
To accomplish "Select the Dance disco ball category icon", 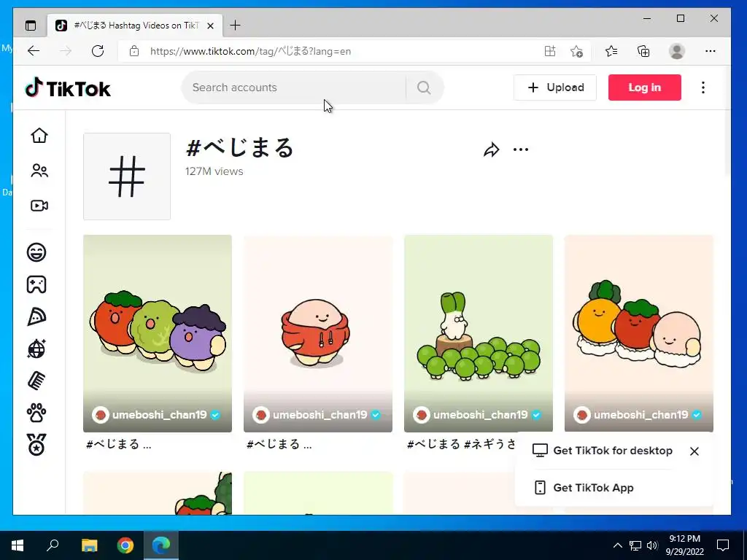I will [x=36, y=349].
